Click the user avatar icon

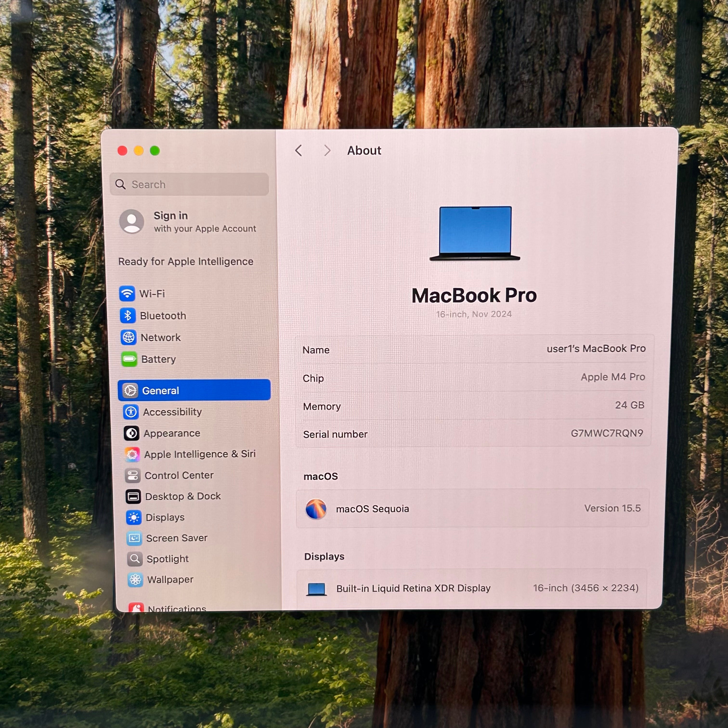pos(131,221)
